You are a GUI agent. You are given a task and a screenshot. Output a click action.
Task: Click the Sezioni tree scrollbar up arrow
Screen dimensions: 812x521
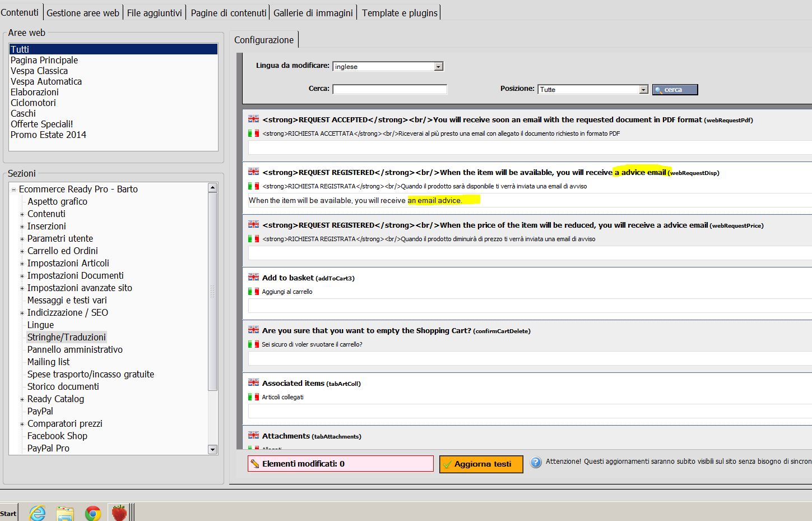pyautogui.click(x=212, y=187)
